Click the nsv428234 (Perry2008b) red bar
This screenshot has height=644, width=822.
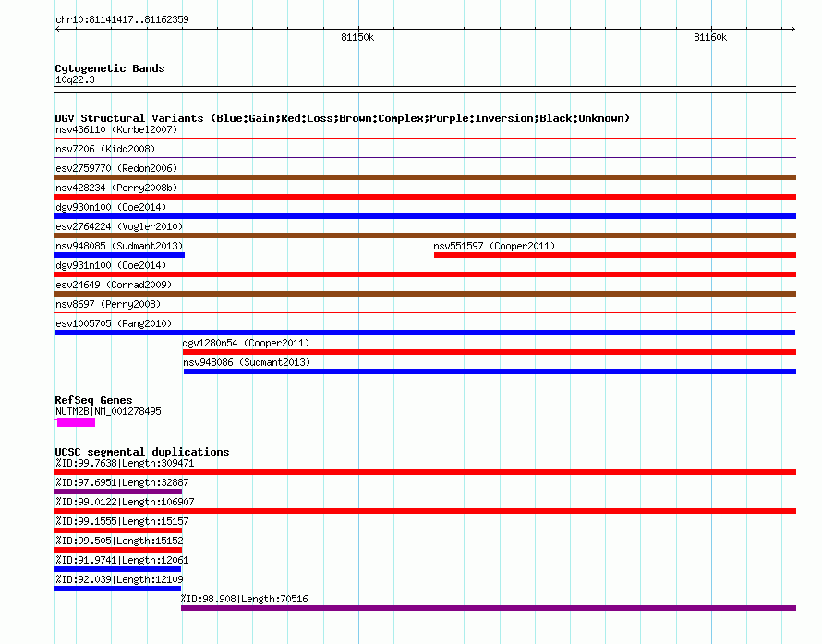[x=425, y=197]
